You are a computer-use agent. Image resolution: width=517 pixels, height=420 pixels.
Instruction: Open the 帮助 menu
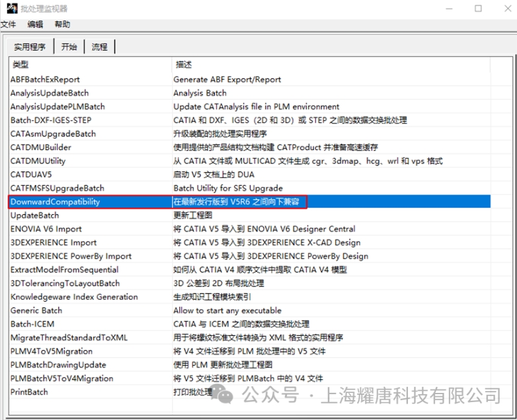pyautogui.click(x=62, y=24)
